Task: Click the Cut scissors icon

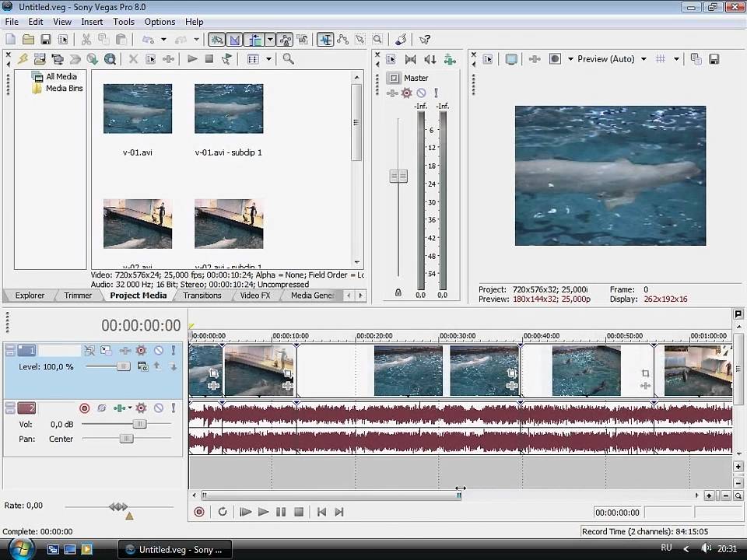Action: click(86, 40)
